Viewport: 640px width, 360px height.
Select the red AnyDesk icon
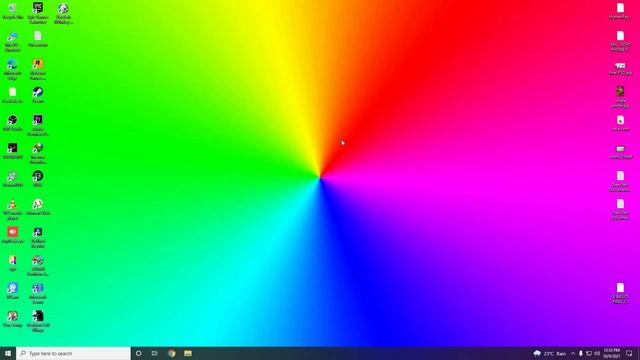pos(12,232)
